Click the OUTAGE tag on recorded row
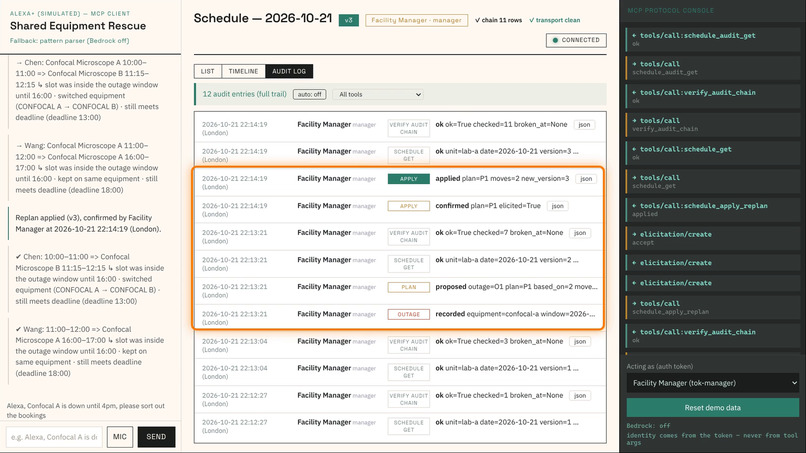 click(409, 314)
